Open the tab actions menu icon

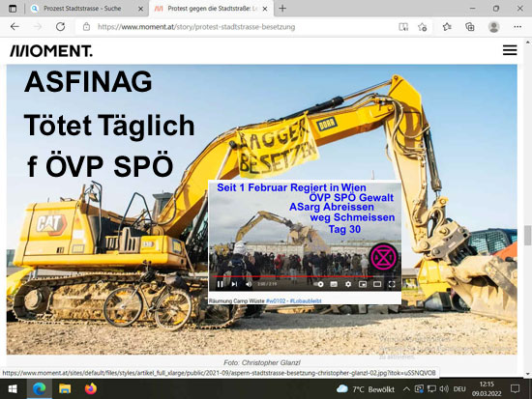click(x=13, y=9)
